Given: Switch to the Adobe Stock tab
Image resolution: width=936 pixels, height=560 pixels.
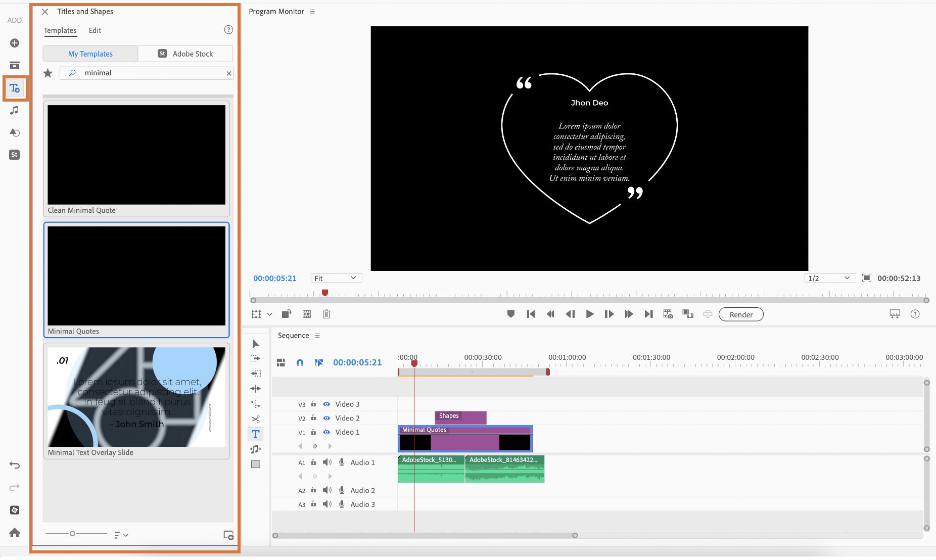Looking at the screenshot, I should pos(185,54).
